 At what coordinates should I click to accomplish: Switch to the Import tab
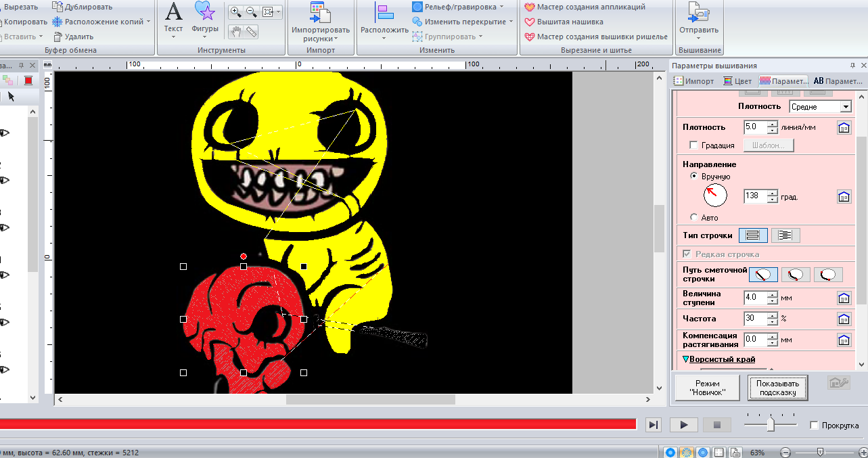693,81
